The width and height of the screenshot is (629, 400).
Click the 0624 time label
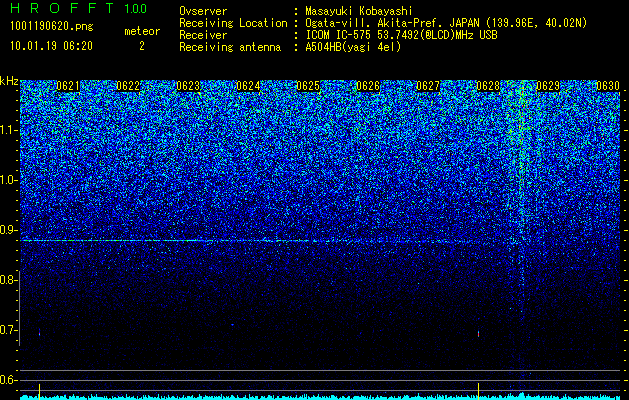(x=248, y=86)
